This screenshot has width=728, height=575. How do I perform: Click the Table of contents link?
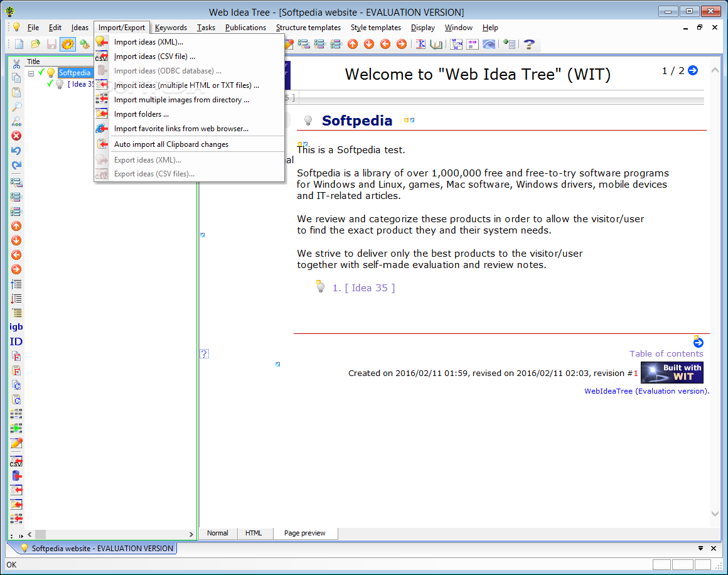[x=666, y=354]
